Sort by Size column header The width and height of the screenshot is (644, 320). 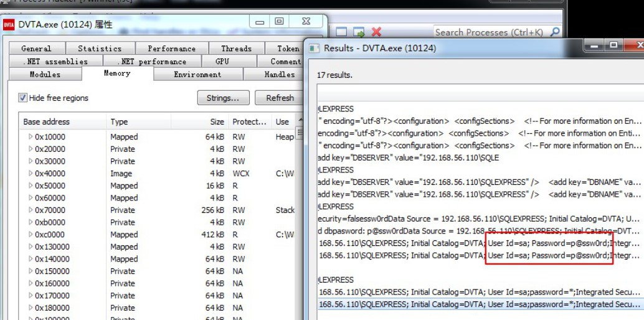199,121
